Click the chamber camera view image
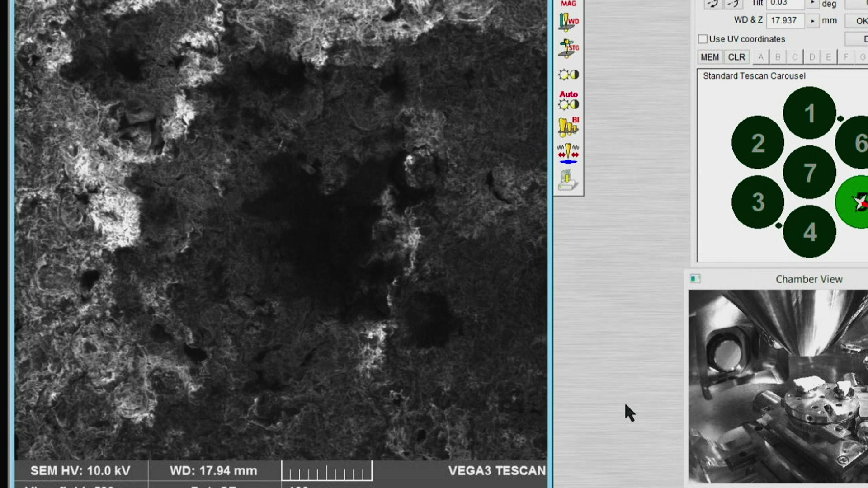 pyautogui.click(x=778, y=386)
